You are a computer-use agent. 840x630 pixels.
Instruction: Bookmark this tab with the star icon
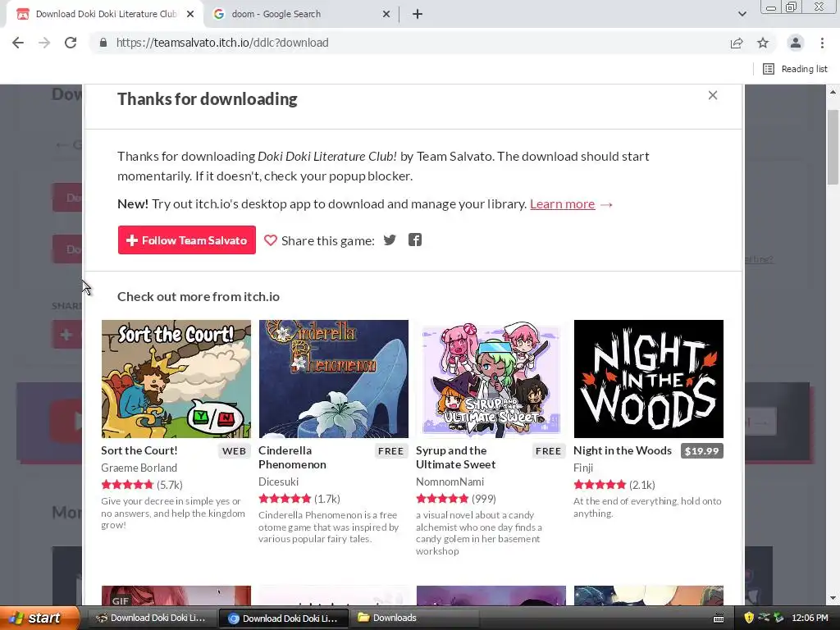coord(763,43)
